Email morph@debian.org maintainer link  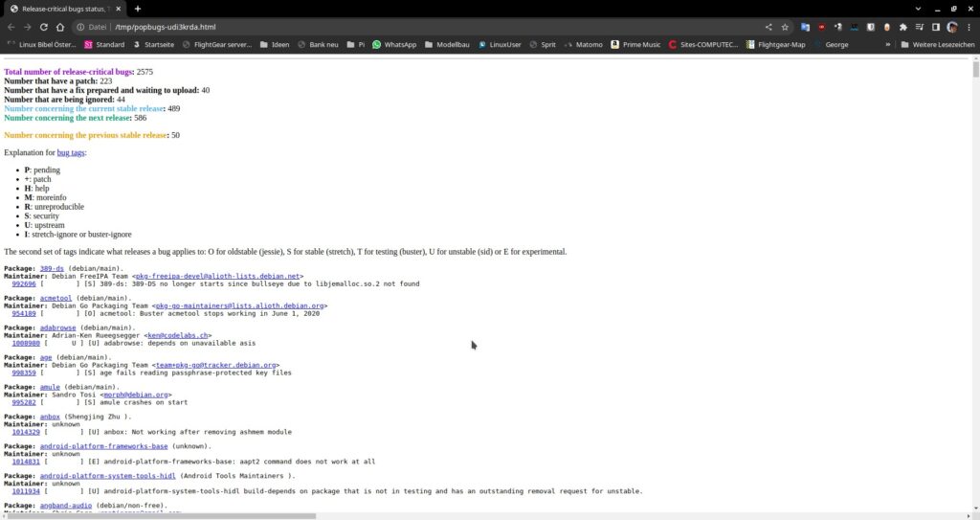point(136,395)
